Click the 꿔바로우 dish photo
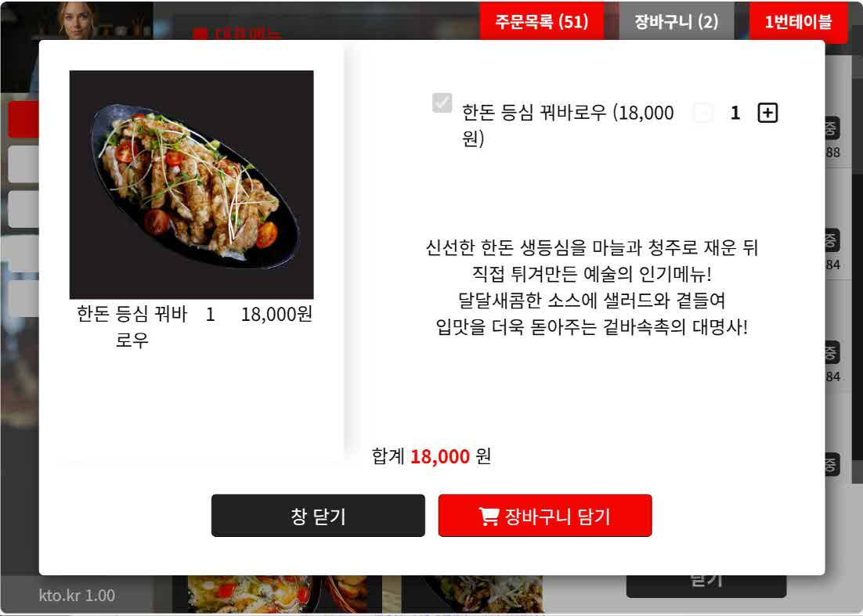The height and width of the screenshot is (616, 863). click(192, 185)
